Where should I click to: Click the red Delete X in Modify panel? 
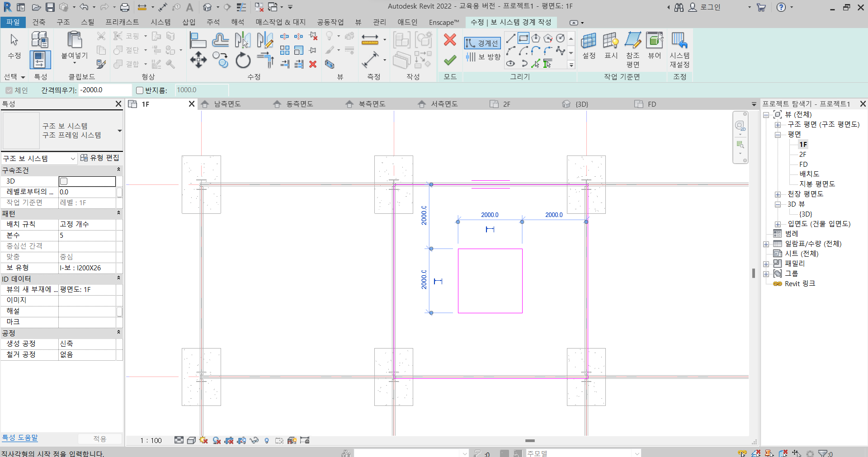pos(312,64)
